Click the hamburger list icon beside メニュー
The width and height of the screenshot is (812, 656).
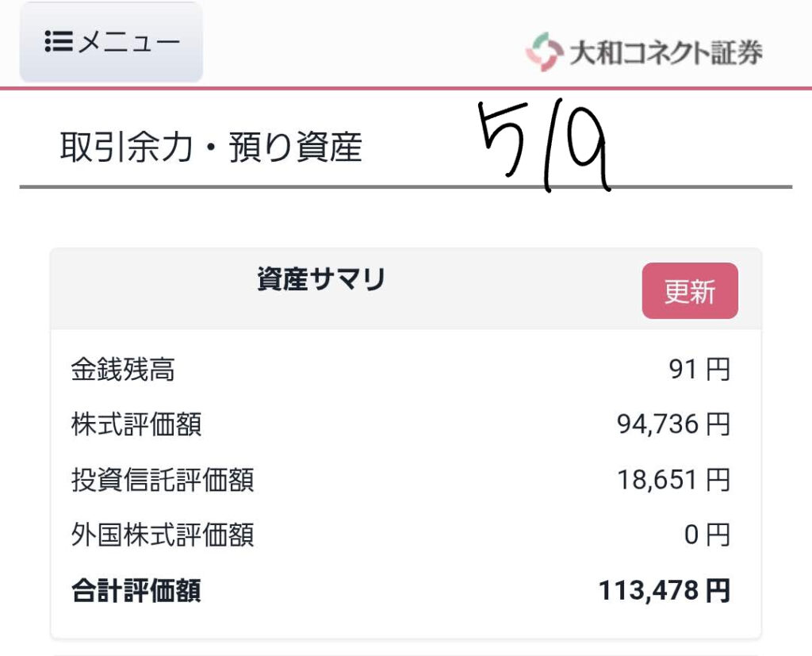(59, 41)
